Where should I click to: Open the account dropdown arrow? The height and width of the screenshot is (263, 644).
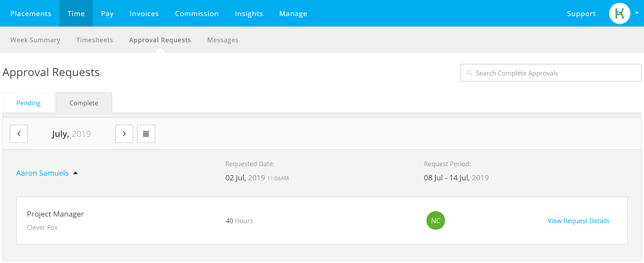click(637, 13)
